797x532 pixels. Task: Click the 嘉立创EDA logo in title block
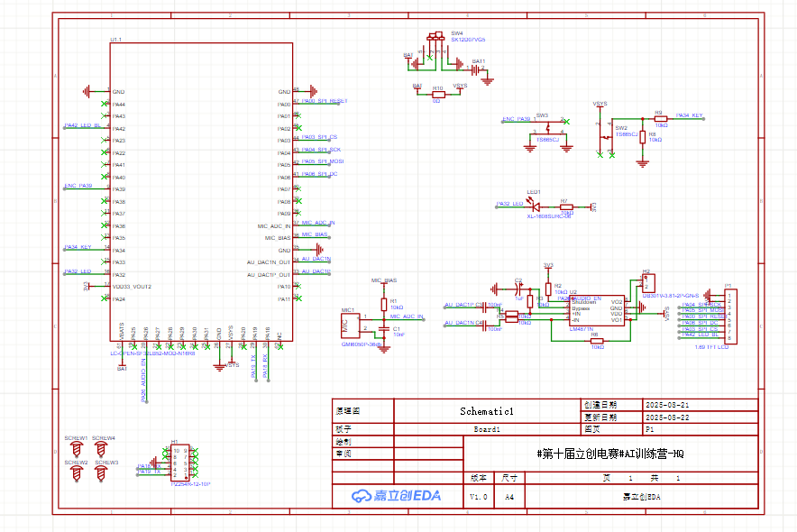[396, 495]
